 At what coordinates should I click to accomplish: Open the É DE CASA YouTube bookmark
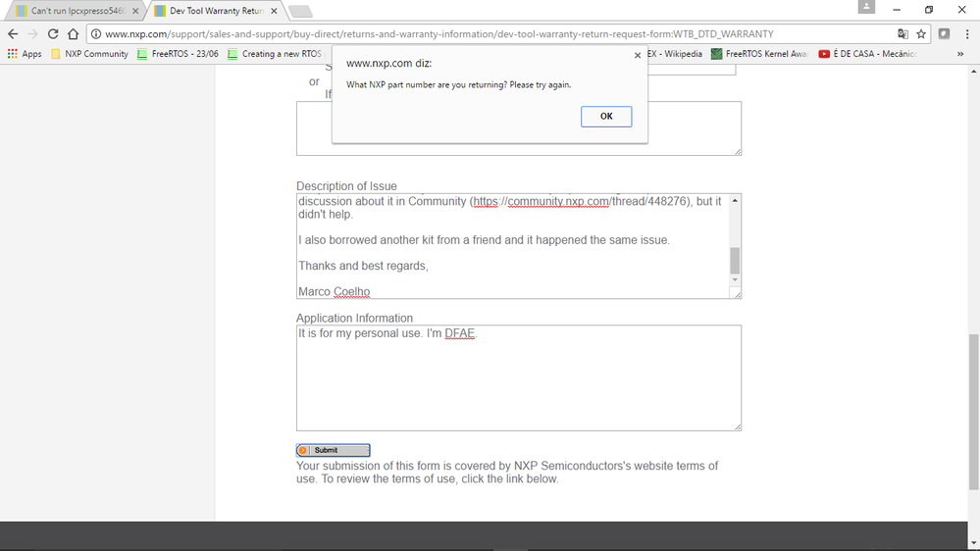point(867,54)
